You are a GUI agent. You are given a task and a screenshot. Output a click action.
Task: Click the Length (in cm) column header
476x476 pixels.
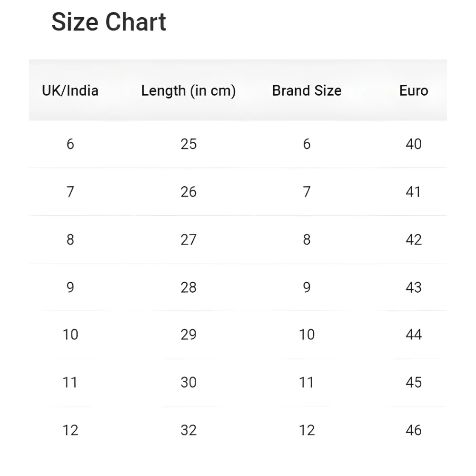click(x=188, y=90)
